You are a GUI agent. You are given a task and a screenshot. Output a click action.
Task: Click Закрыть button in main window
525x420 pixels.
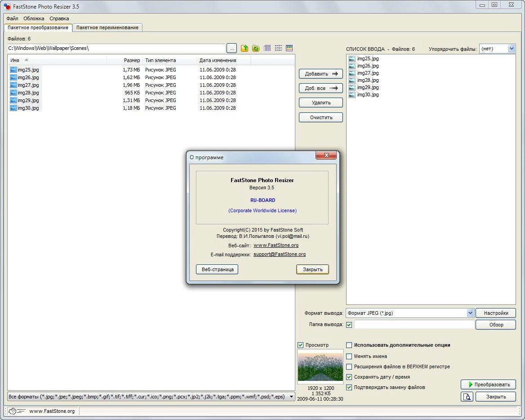coord(496,397)
